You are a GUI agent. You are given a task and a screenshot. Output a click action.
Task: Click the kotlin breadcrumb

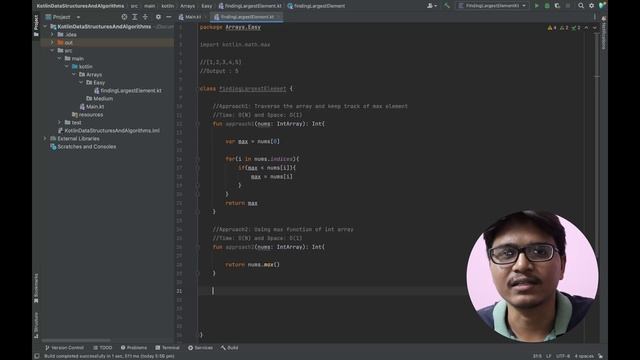[167, 6]
